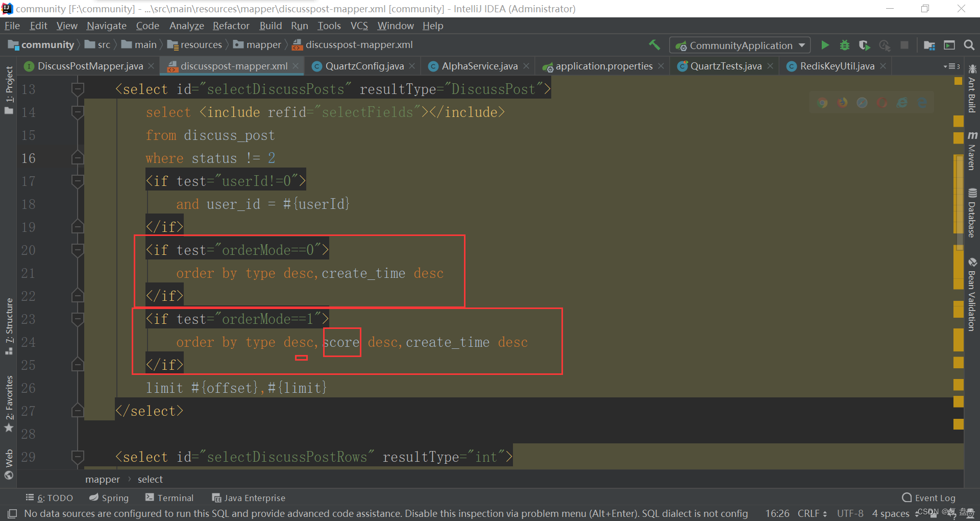Close the DiscussPostMapper.java tab
The image size is (980, 521).
click(x=151, y=66)
